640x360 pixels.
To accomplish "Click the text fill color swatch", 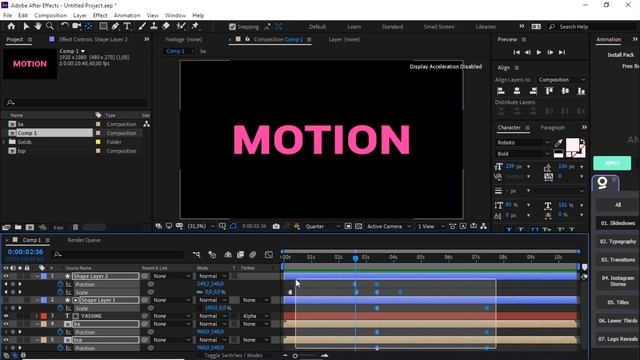I will tap(572, 144).
